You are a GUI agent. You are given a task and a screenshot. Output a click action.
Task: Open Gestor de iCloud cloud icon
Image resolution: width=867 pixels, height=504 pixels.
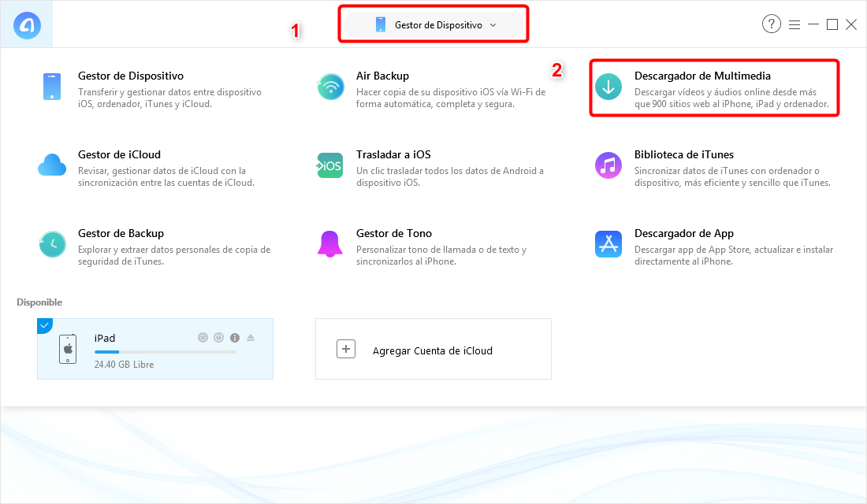tap(52, 165)
